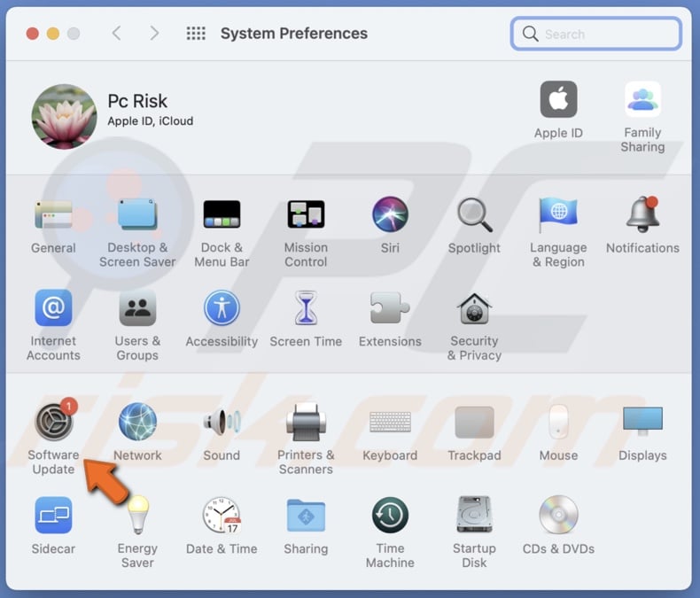Go back with the left chevron
This screenshot has width=700, height=598.
tap(116, 33)
